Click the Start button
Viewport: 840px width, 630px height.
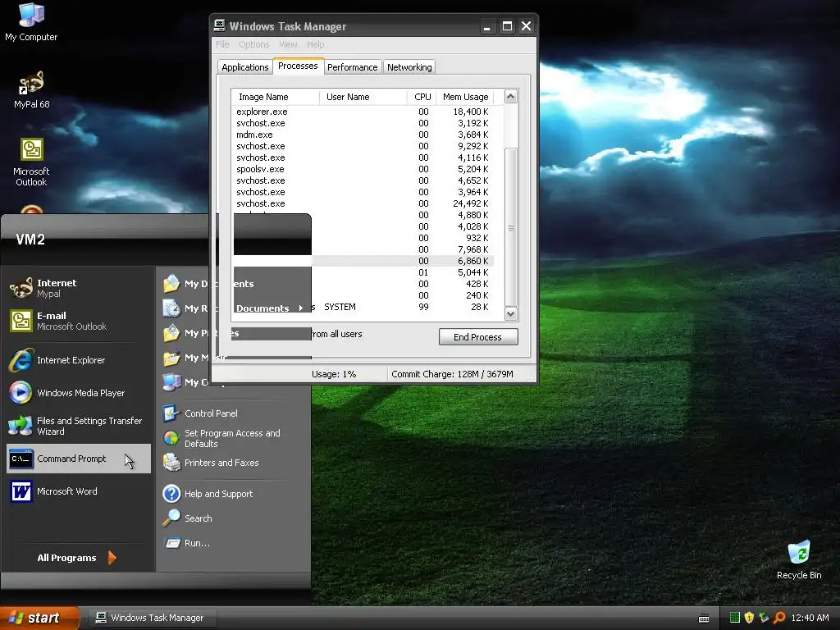39,618
